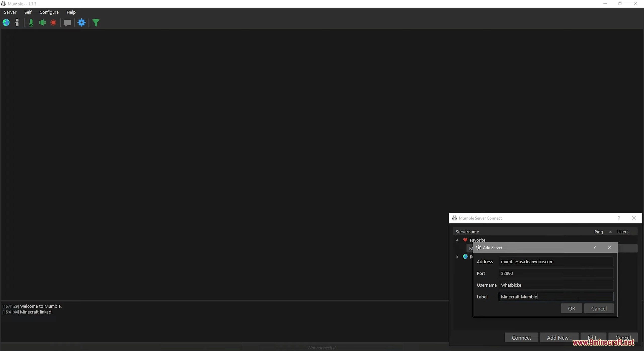
Task: Open the Configure menu
Action: pos(49,12)
